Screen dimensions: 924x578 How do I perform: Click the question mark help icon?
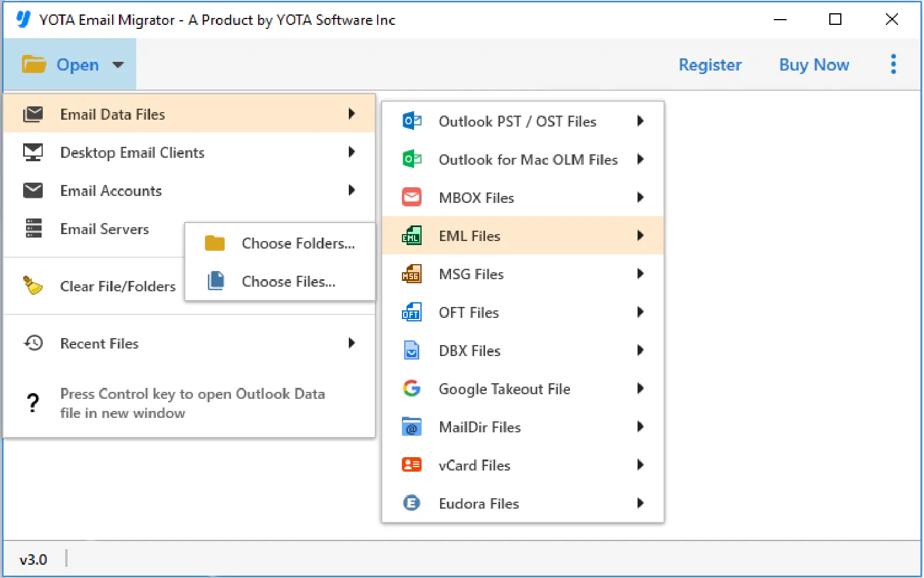pos(33,403)
